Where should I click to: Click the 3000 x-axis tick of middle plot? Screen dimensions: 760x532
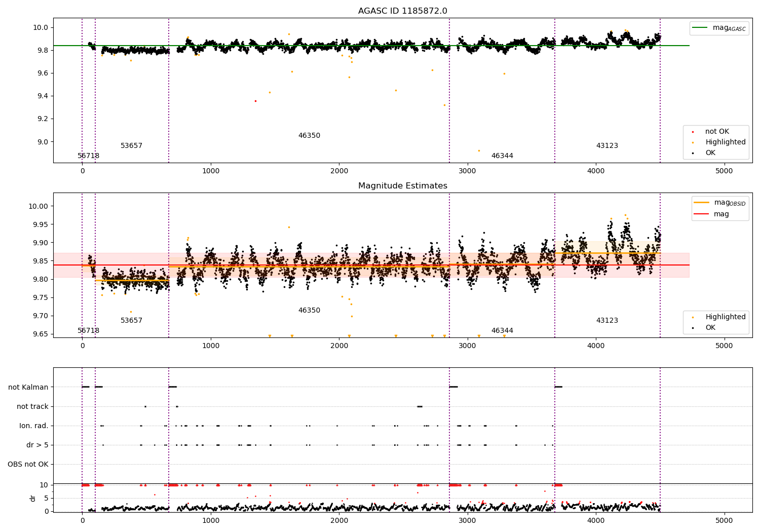pos(467,346)
